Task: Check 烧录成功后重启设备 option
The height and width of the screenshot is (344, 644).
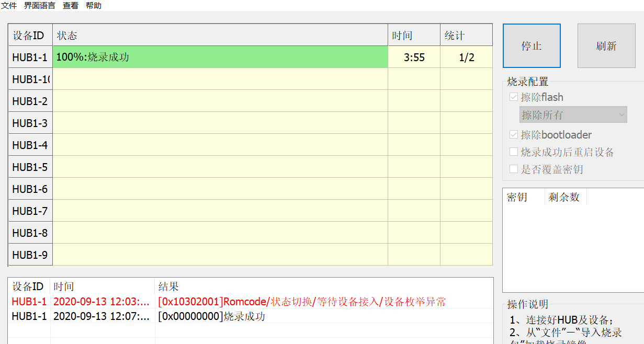Action: [514, 152]
